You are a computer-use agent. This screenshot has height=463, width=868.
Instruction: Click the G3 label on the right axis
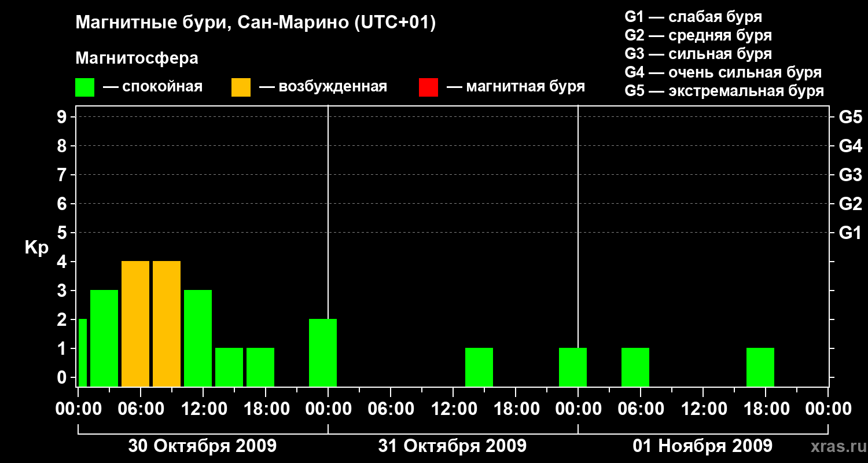click(x=851, y=175)
